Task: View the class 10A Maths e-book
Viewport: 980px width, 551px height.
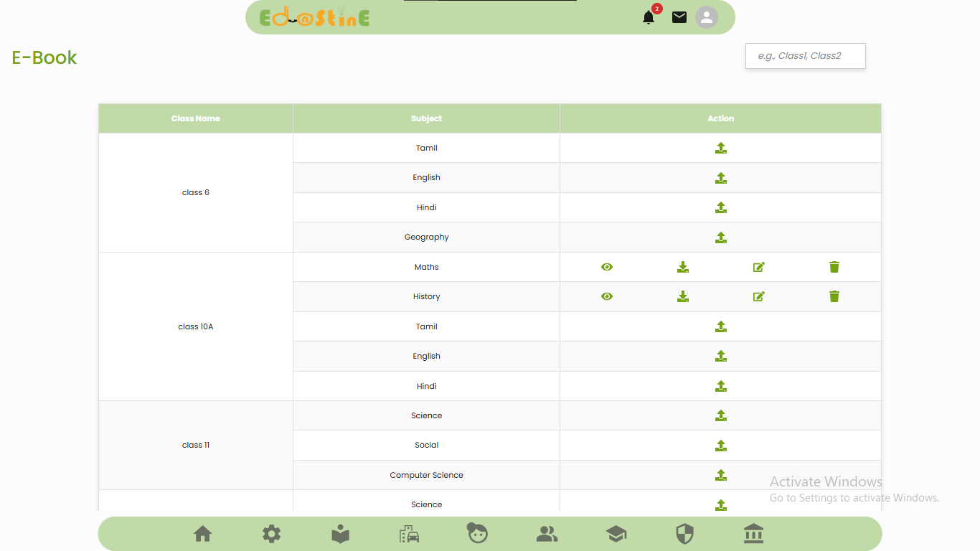Action: tap(607, 267)
